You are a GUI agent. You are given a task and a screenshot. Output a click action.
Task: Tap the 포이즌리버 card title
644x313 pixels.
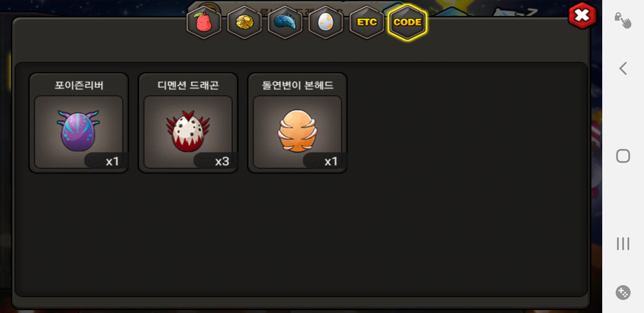point(79,85)
